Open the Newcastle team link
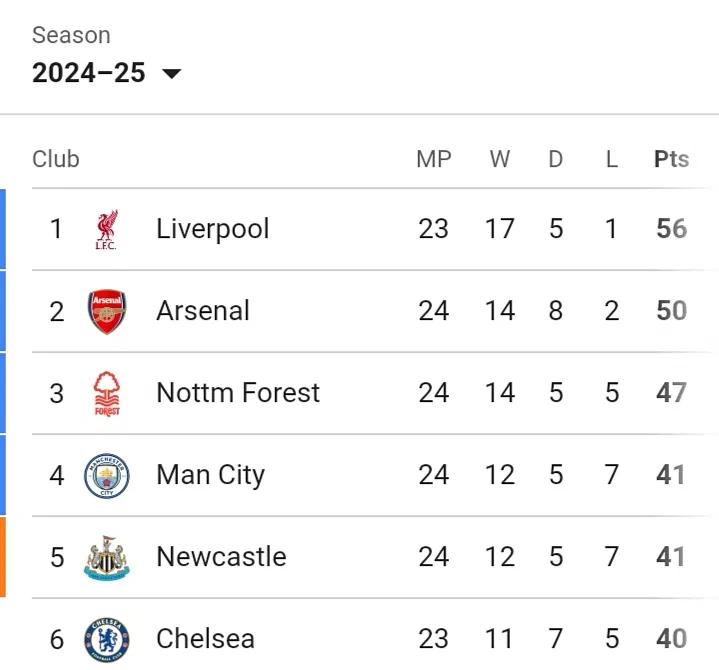The height and width of the screenshot is (670, 719). tap(221, 557)
